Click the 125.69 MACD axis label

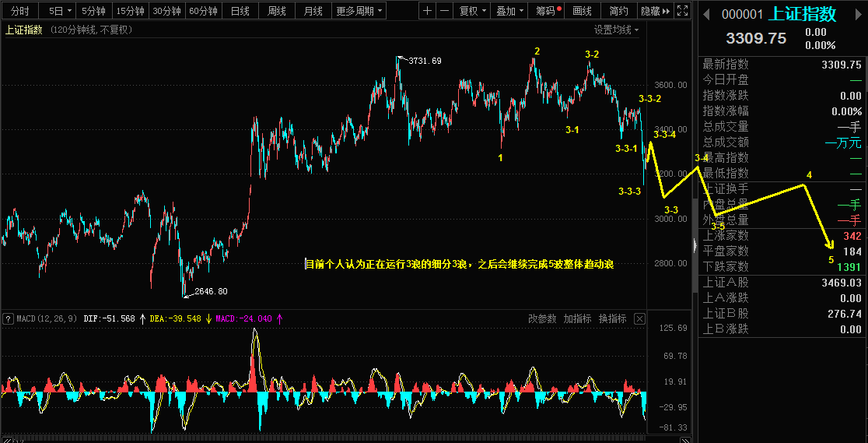tap(674, 329)
